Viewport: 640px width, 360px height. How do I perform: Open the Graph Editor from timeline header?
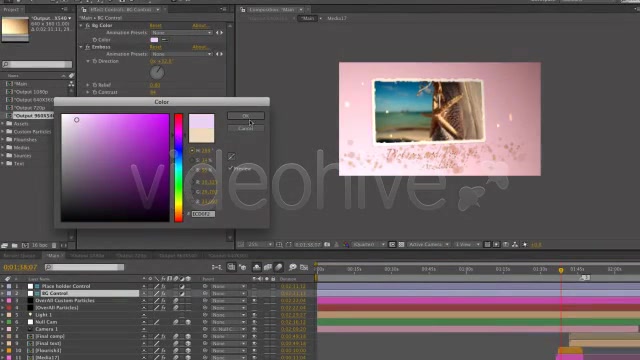click(x=304, y=267)
